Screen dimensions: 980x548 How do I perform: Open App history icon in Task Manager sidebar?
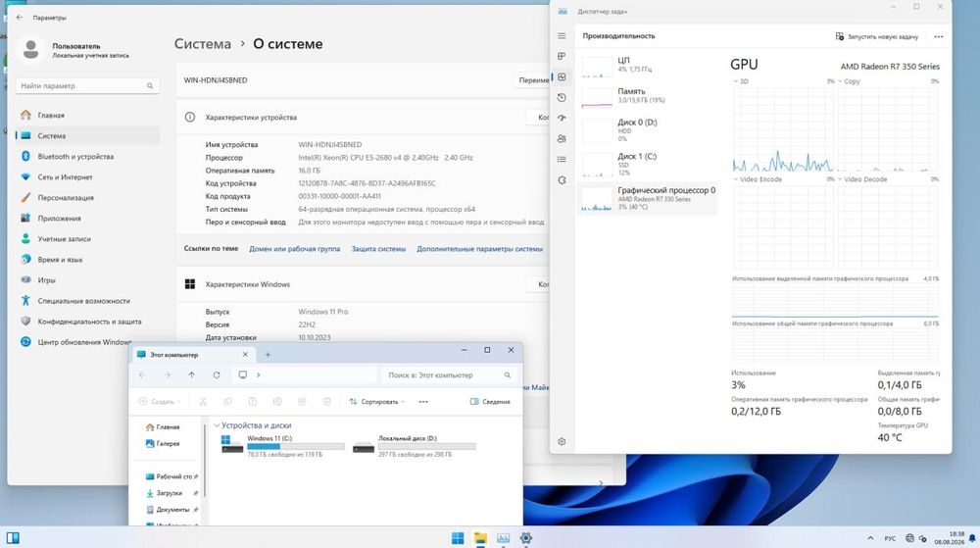click(x=562, y=97)
